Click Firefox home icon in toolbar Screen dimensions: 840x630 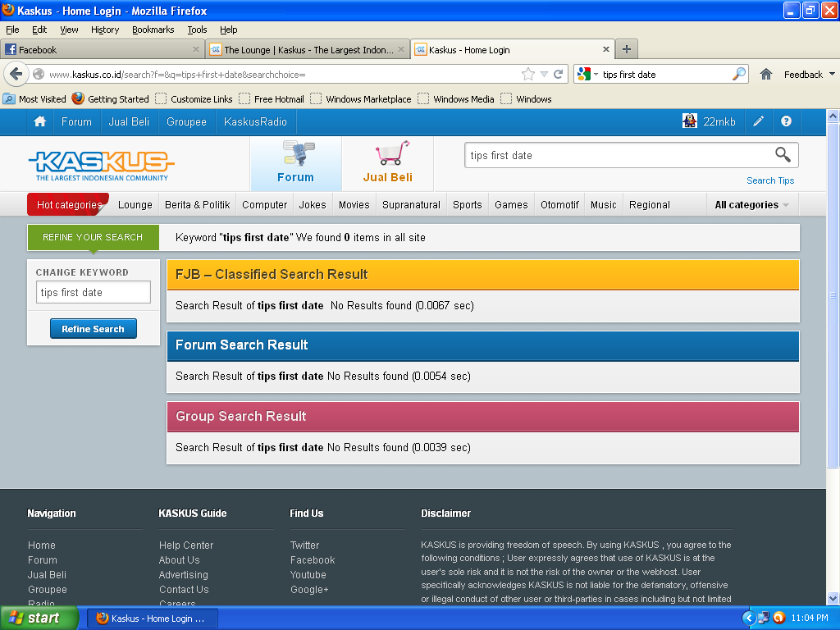pyautogui.click(x=765, y=74)
